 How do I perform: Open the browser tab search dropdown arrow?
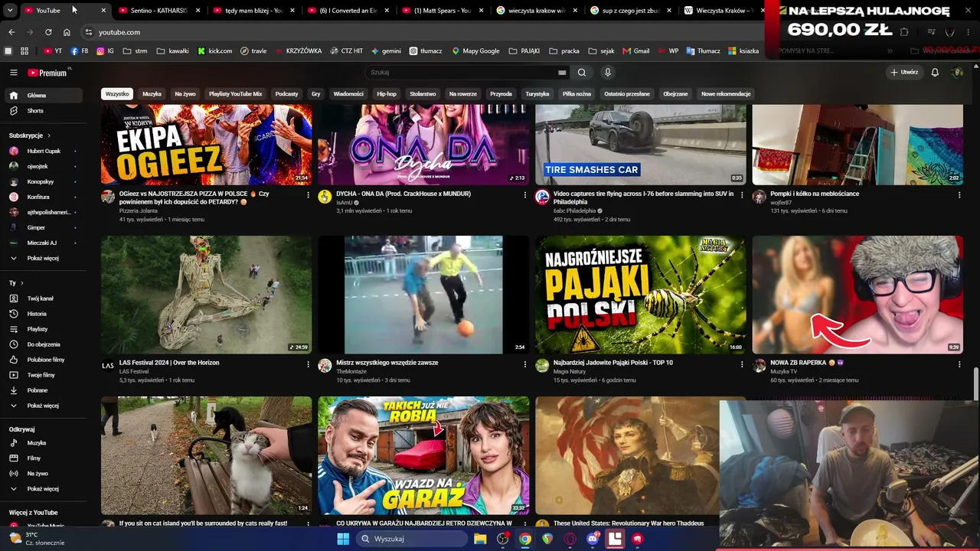tap(10, 11)
